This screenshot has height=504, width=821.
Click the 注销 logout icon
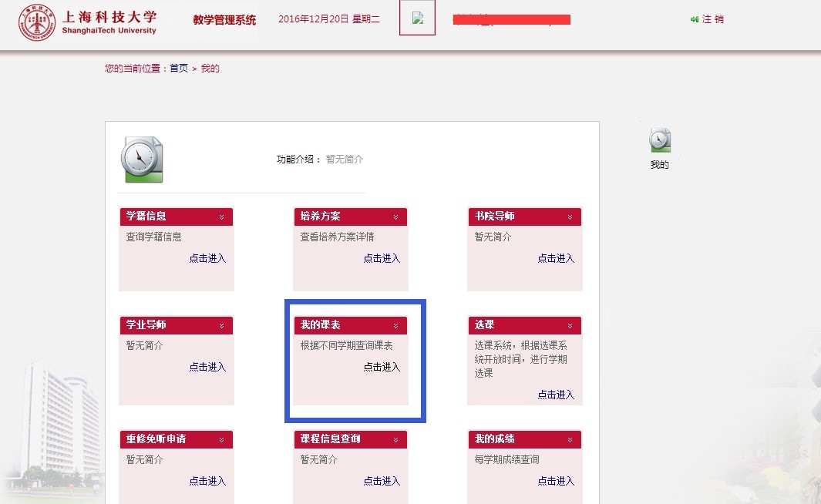[x=695, y=19]
